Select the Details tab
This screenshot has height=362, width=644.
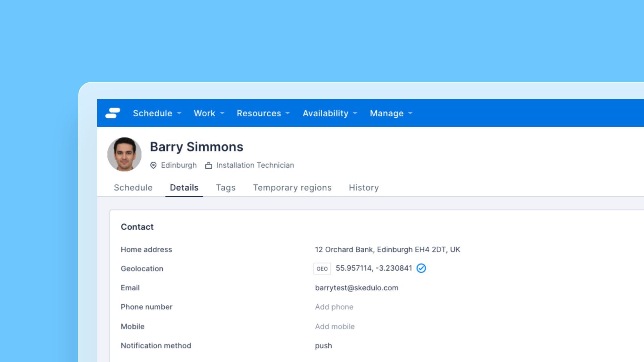(184, 187)
